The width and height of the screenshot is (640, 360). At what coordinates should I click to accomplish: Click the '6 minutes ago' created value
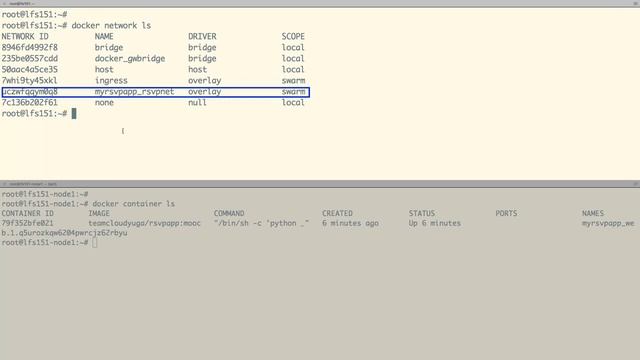(350, 223)
